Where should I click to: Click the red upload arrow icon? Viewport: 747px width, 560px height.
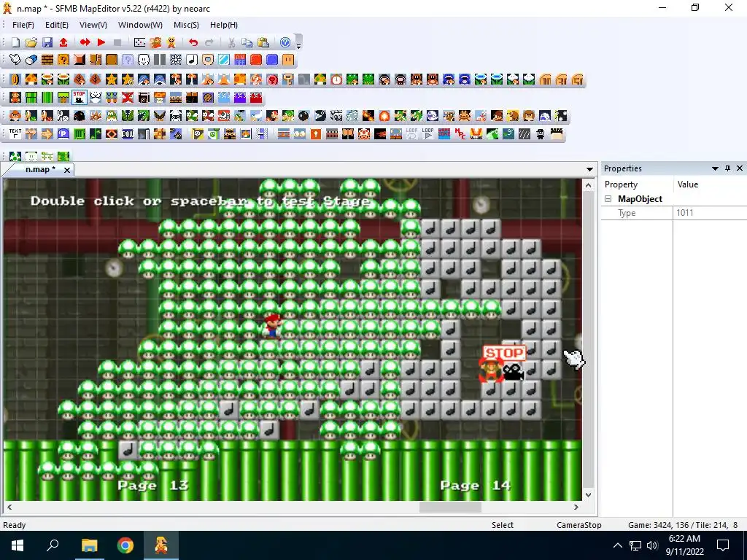[63, 42]
